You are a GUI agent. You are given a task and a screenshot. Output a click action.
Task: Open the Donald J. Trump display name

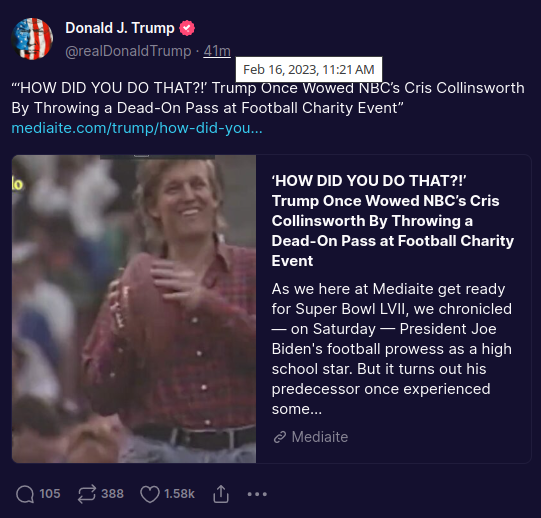[x=120, y=28]
